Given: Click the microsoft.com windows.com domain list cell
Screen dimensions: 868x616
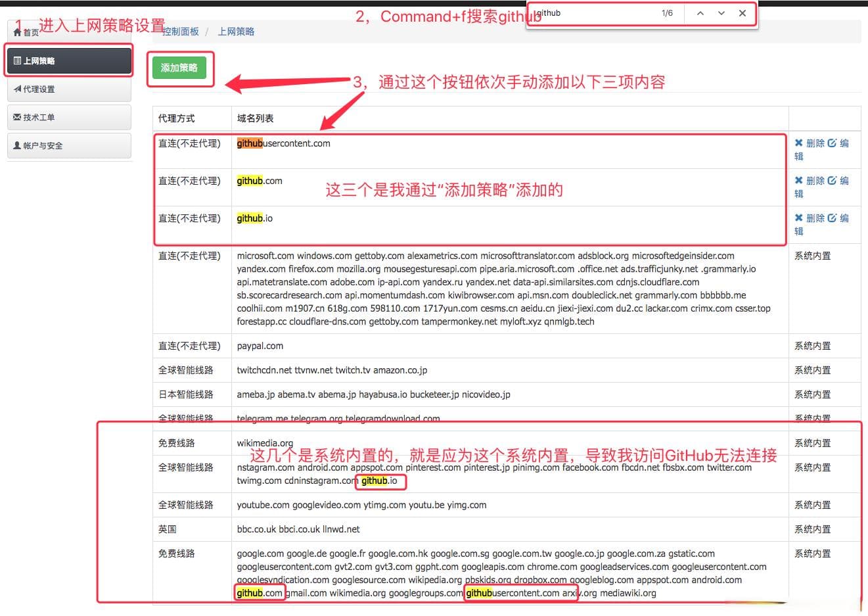Looking at the screenshot, I should point(510,289).
